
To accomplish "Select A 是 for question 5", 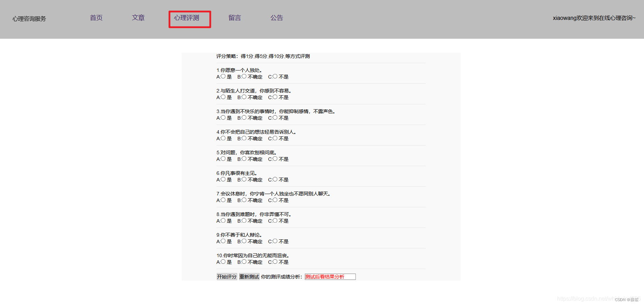I will point(223,159).
